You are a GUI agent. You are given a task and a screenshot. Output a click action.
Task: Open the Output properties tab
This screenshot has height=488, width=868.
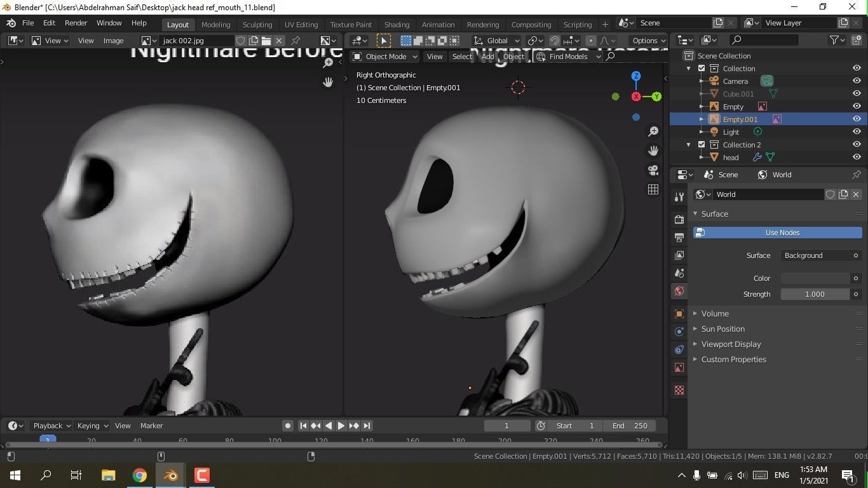pyautogui.click(x=679, y=238)
